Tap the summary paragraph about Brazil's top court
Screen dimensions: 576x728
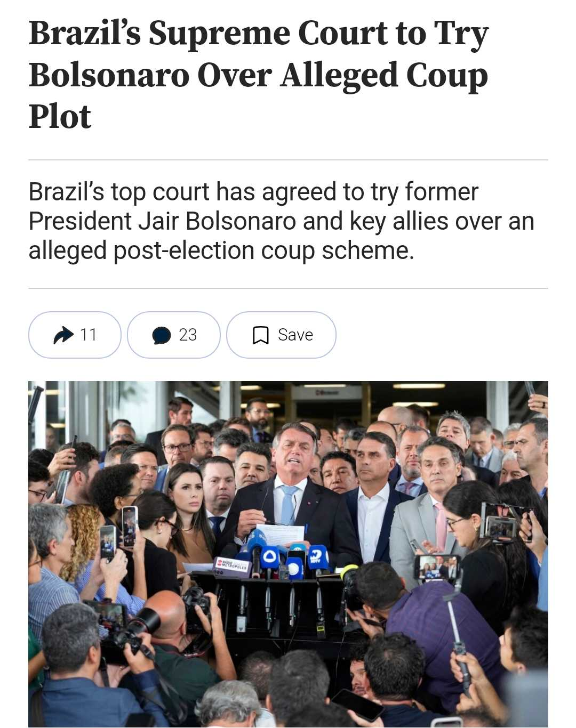(281, 221)
